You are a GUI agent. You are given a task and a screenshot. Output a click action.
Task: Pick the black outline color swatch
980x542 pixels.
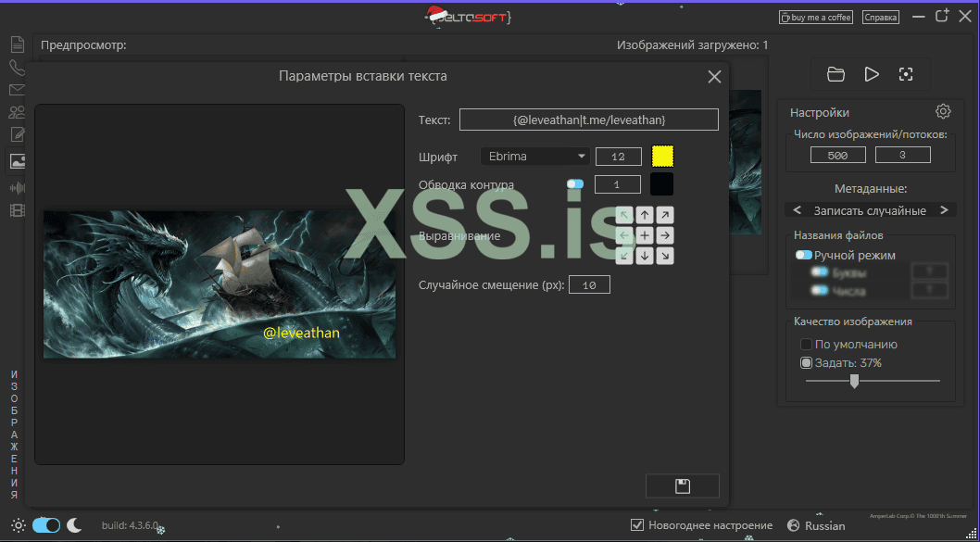(x=662, y=184)
